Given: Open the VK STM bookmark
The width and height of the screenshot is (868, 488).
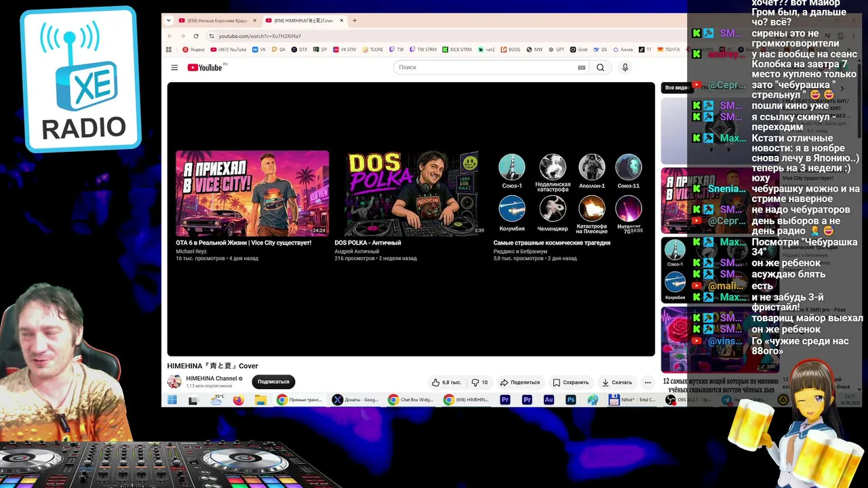Looking at the screenshot, I should coord(344,49).
